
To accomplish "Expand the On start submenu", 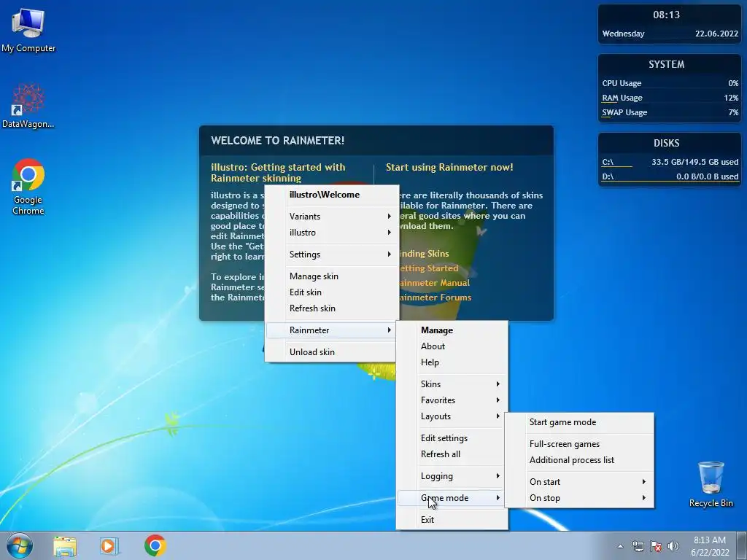I will pyautogui.click(x=579, y=482).
